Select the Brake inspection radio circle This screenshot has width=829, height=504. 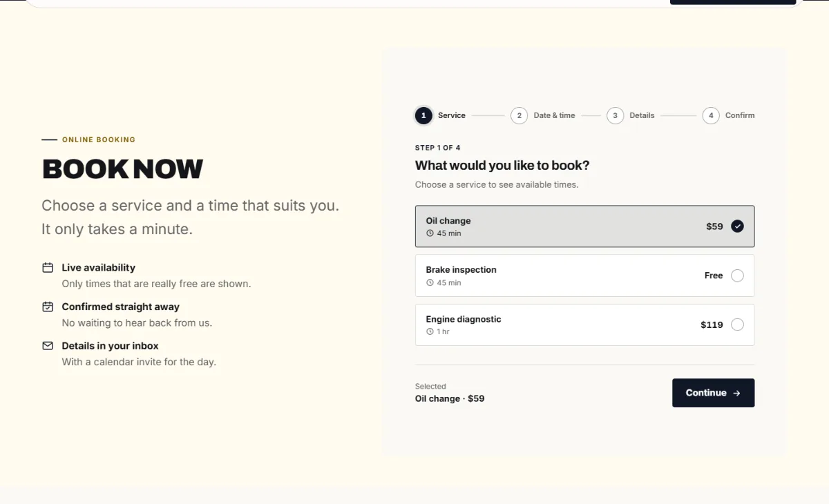737,275
